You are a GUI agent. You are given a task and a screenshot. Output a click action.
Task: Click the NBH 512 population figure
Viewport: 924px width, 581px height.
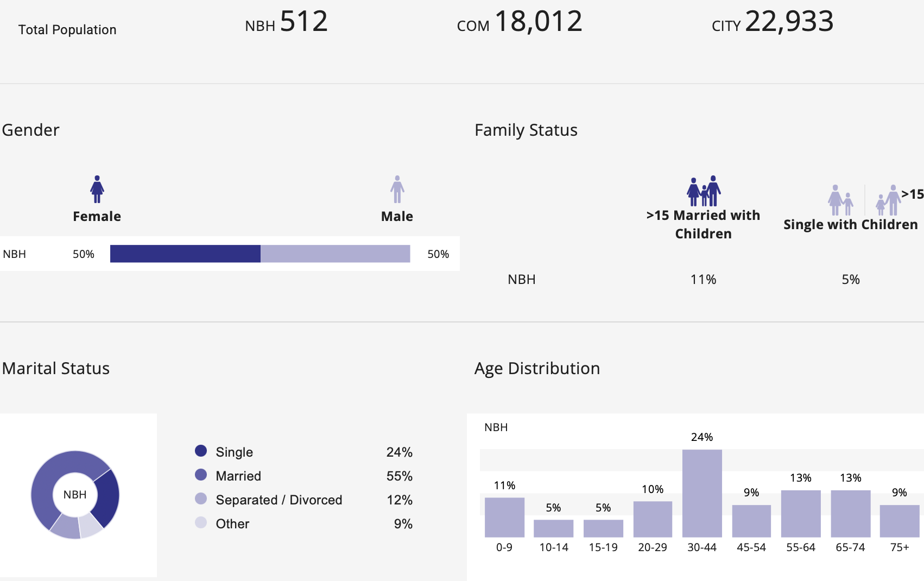pyautogui.click(x=286, y=22)
